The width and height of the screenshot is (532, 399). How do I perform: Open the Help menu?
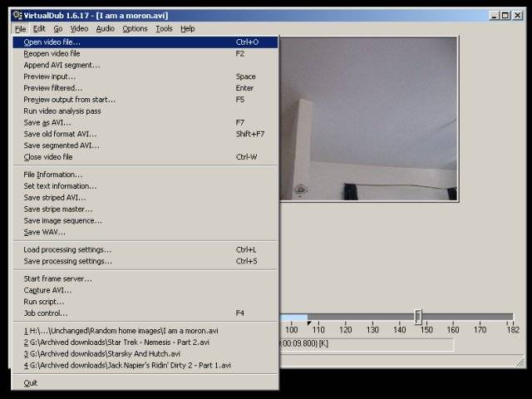pos(188,28)
